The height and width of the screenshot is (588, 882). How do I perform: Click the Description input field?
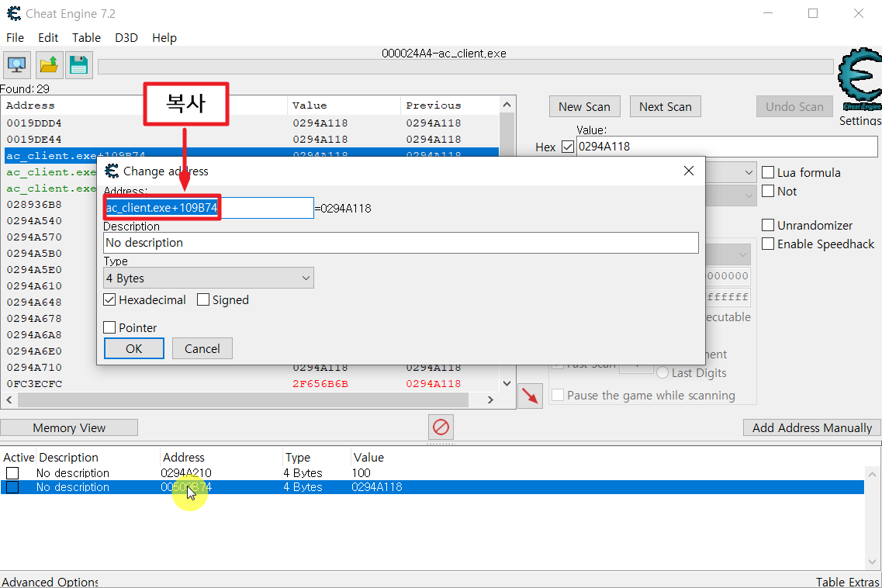click(401, 243)
